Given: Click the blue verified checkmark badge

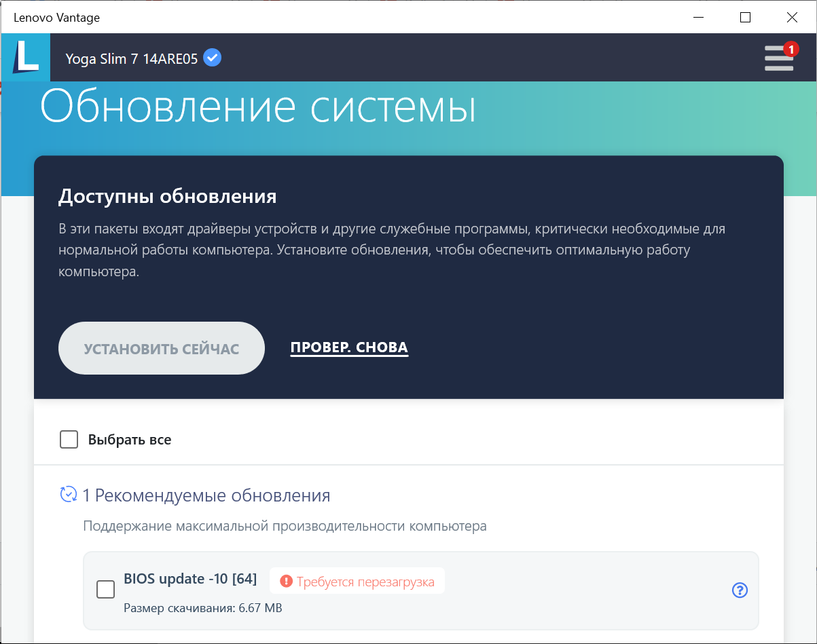Looking at the screenshot, I should pos(213,58).
